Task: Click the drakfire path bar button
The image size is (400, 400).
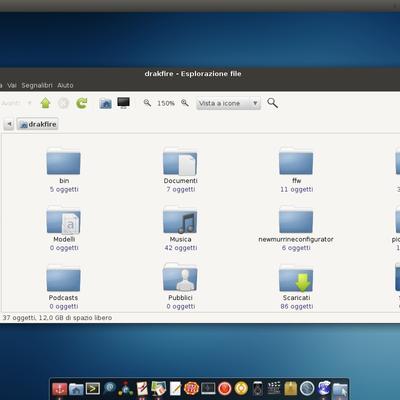Action: point(38,124)
